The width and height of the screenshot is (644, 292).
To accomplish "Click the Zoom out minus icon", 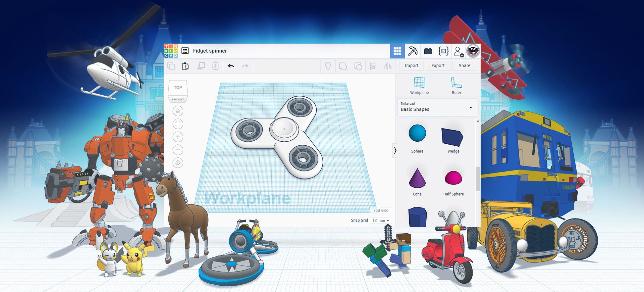I will point(178,150).
